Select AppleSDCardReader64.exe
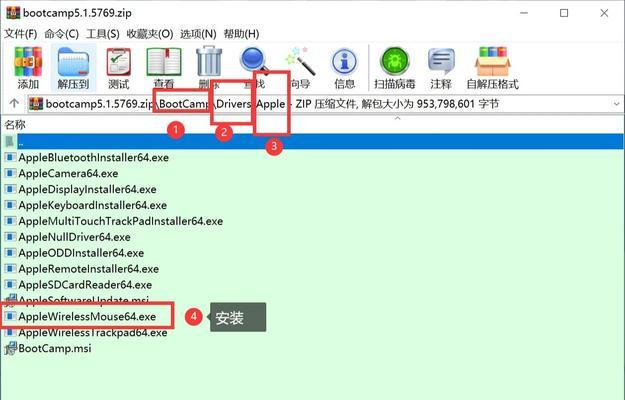Image resolution: width=625 pixels, height=400 pixels. (x=85, y=285)
